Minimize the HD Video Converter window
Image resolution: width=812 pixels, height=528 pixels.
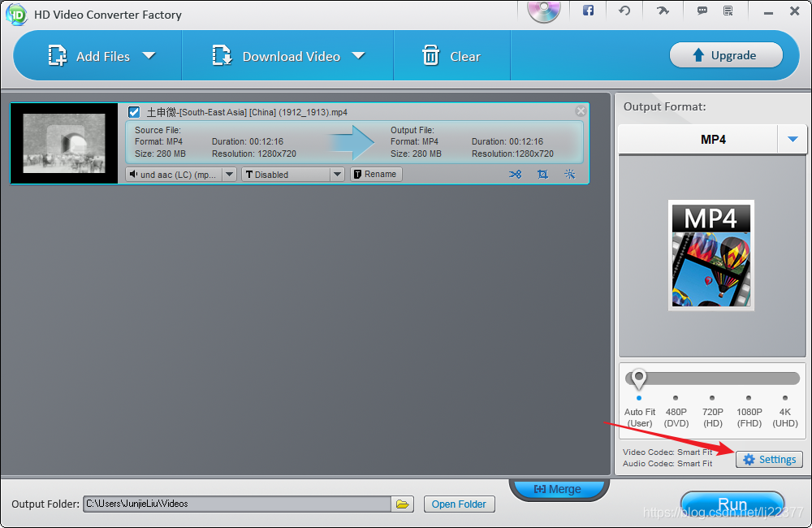(x=768, y=11)
